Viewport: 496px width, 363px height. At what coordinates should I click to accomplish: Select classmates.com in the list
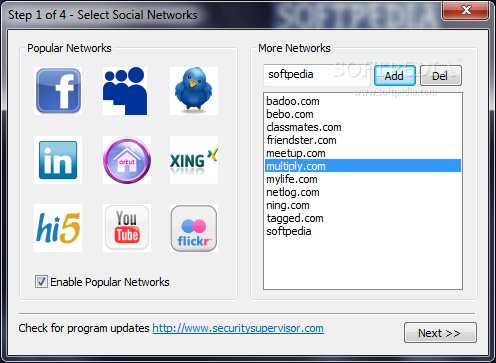click(x=363, y=127)
